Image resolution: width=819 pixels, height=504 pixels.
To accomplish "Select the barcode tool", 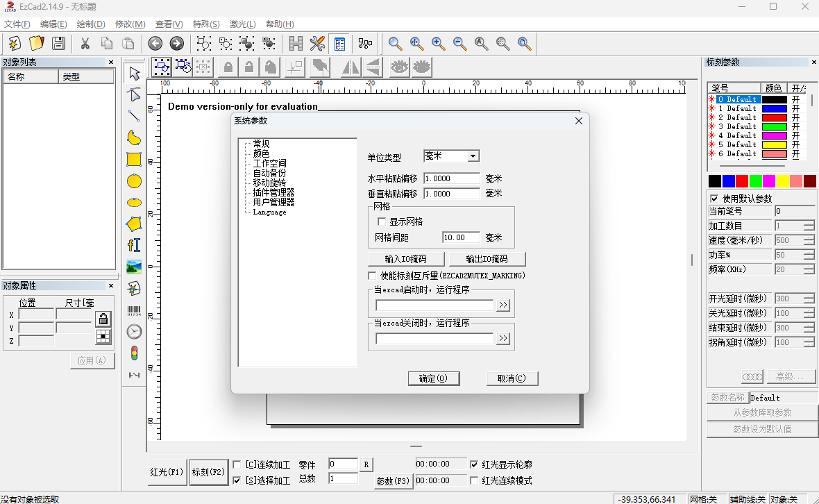I will pos(134,311).
